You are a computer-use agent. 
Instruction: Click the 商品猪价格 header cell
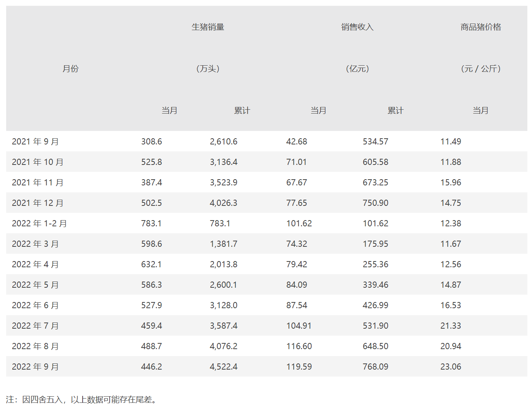coord(481,27)
